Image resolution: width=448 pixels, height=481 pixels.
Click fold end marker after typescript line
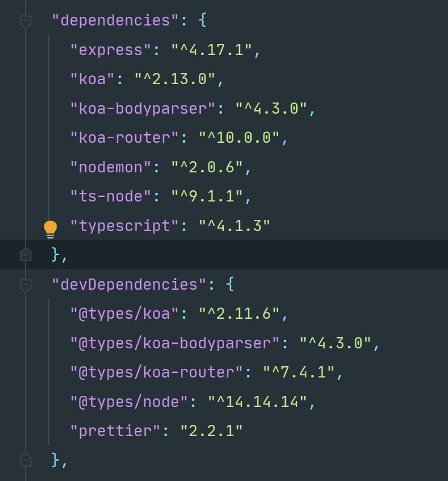pos(26,255)
